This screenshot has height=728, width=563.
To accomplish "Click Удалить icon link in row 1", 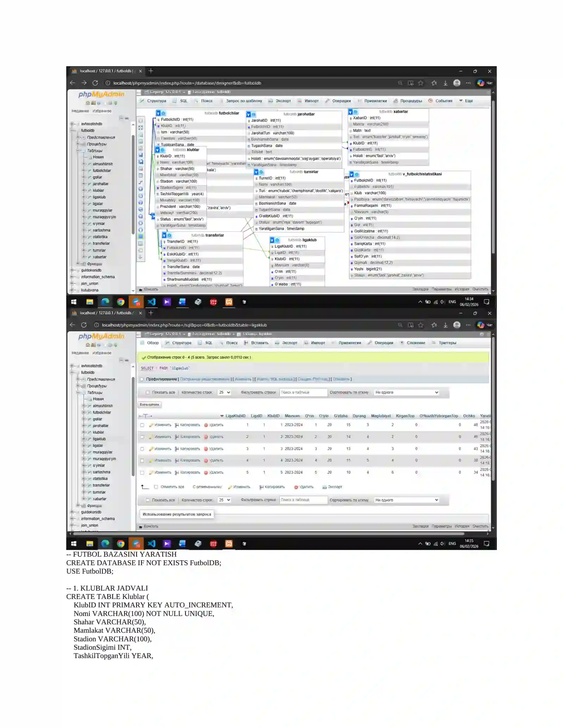I will 214,425.
